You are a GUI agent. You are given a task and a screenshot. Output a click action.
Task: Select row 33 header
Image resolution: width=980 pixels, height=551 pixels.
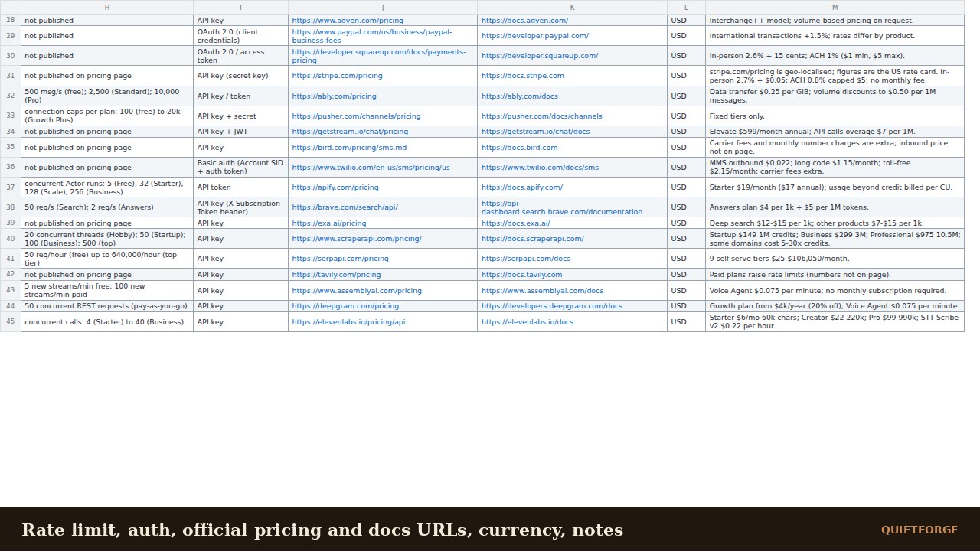click(10, 116)
